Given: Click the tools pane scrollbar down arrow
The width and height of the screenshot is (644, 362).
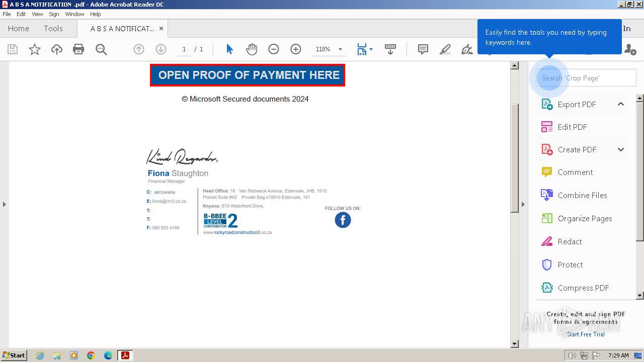Looking at the screenshot, I should tap(640, 296).
